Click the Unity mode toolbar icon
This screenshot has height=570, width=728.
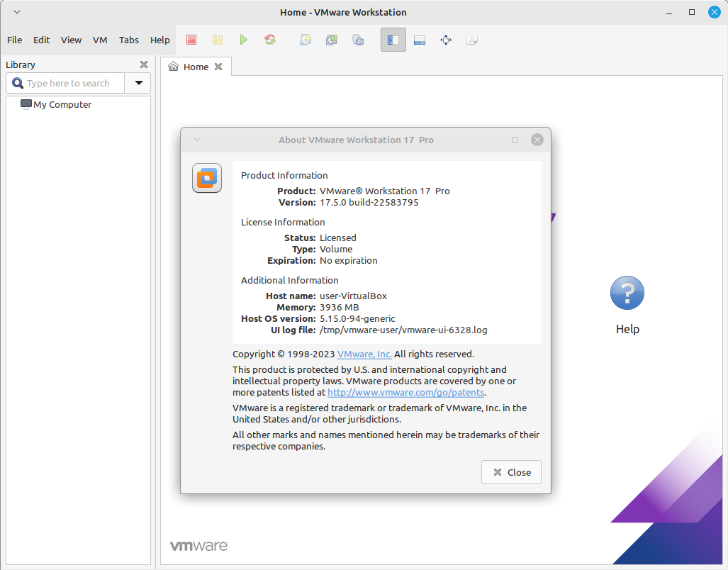click(472, 40)
